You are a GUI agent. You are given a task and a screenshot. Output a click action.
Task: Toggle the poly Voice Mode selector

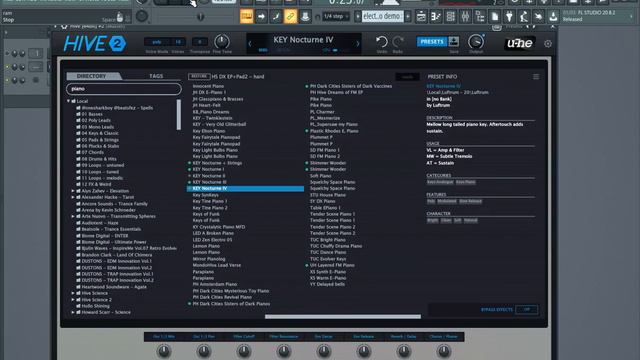[x=157, y=42]
